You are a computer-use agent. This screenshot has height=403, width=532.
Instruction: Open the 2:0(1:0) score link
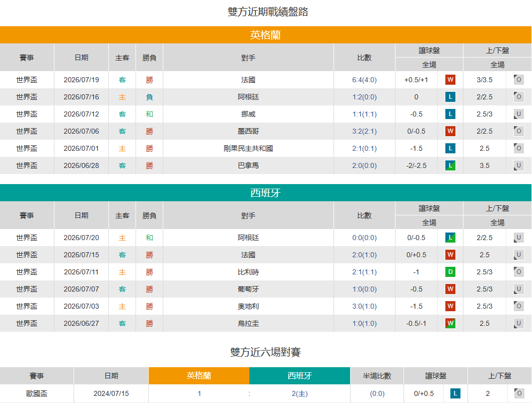(364, 255)
